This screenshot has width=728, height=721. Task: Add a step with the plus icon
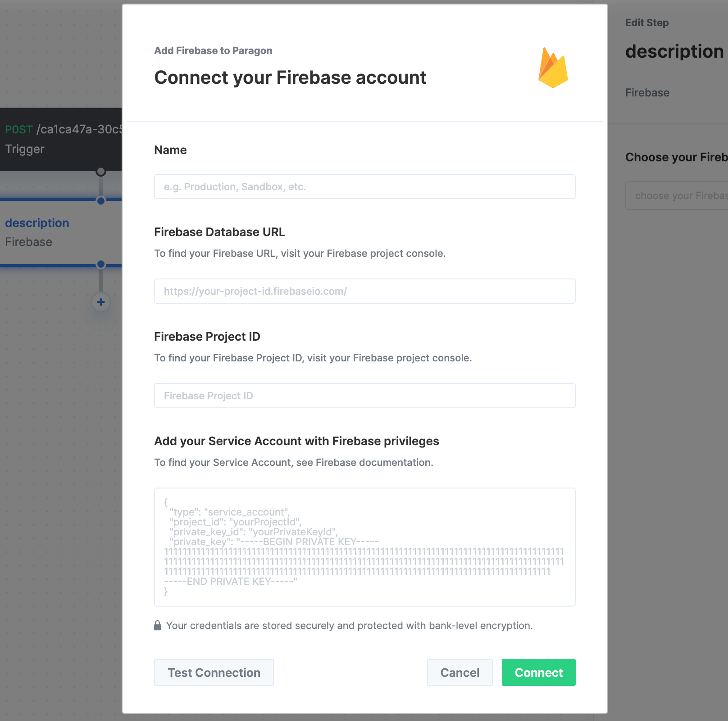101,302
